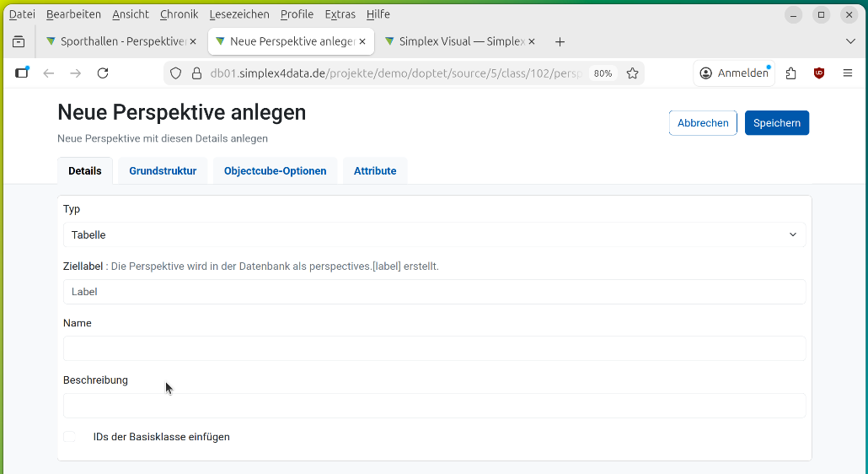The image size is (868, 474).
Task: Open the Objectcube-Optionen tab
Action: click(275, 171)
